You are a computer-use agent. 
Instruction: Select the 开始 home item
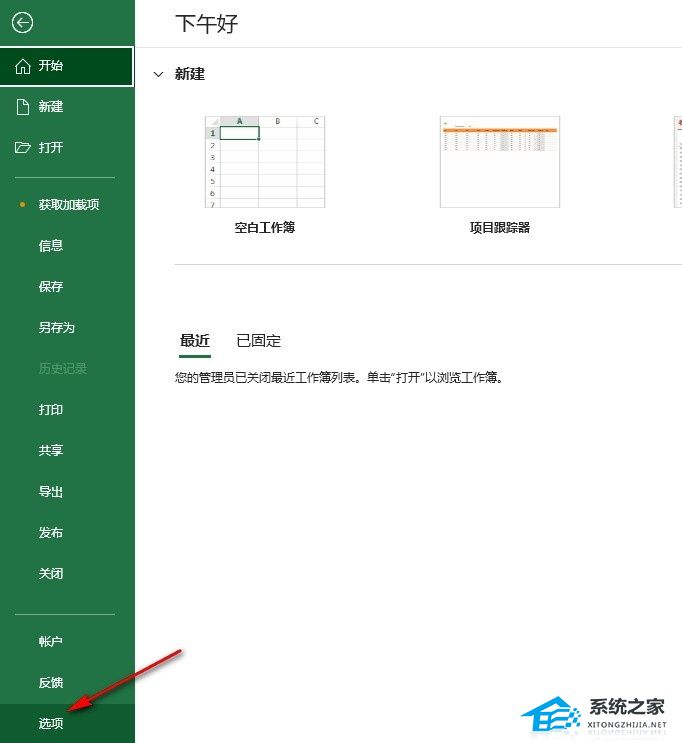[x=67, y=66]
